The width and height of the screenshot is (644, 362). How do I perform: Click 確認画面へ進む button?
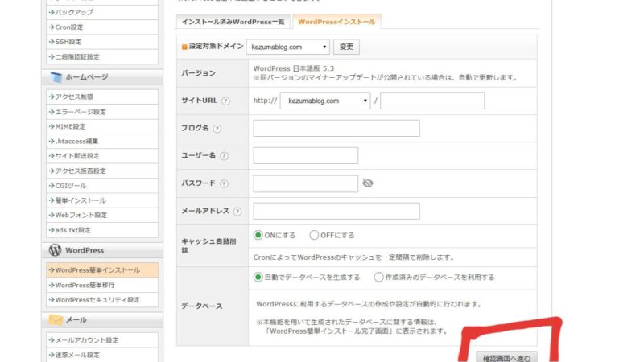507,357
